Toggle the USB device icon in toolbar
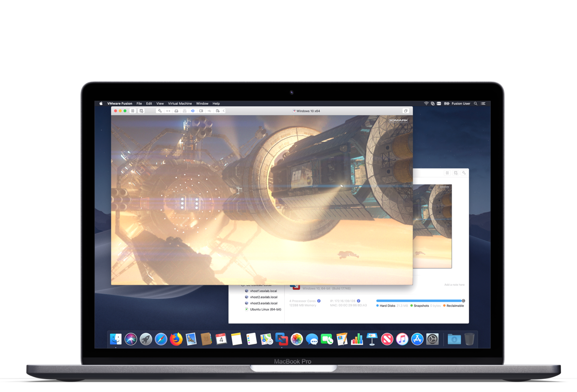 (x=209, y=111)
